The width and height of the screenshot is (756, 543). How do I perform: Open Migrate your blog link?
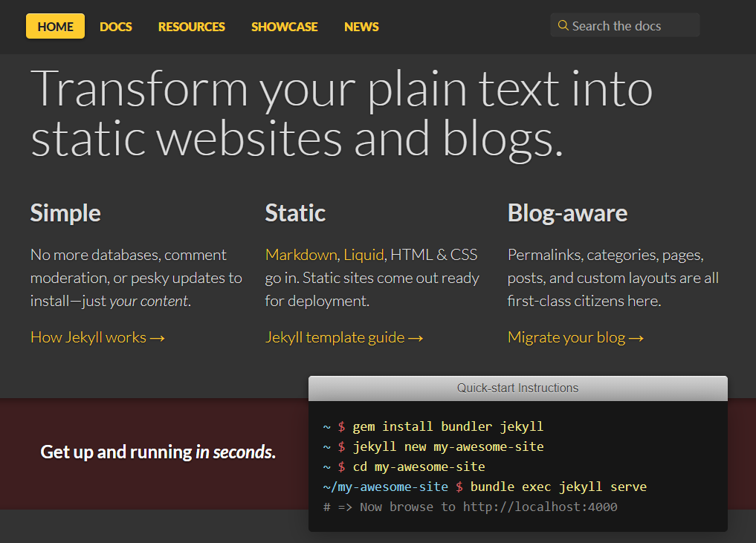575,337
